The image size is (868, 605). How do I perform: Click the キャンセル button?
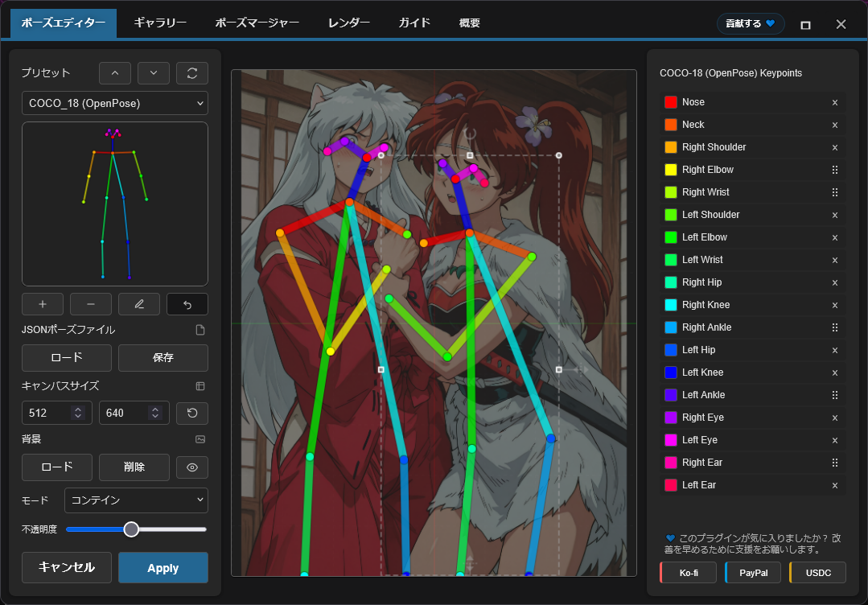point(67,567)
